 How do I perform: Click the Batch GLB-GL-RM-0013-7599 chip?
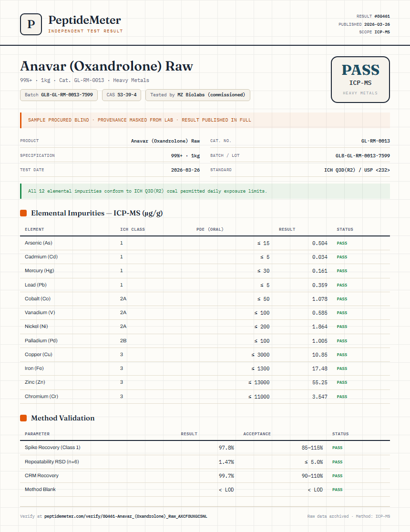click(59, 95)
